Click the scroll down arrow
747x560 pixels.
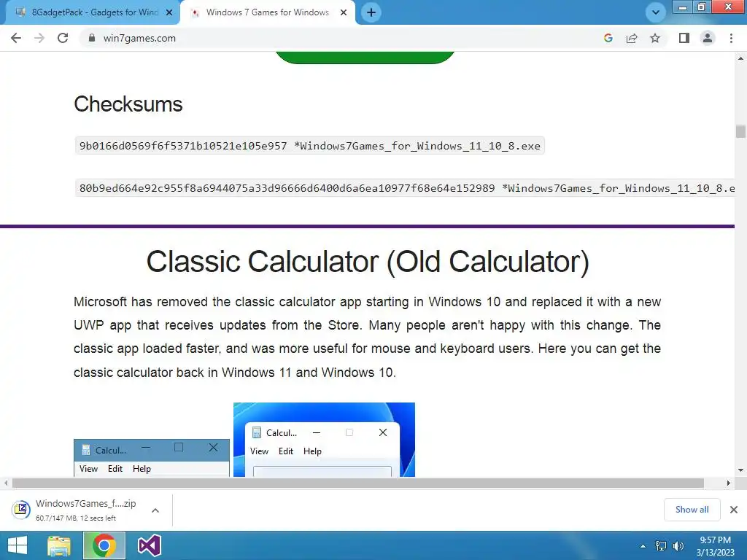coord(740,470)
